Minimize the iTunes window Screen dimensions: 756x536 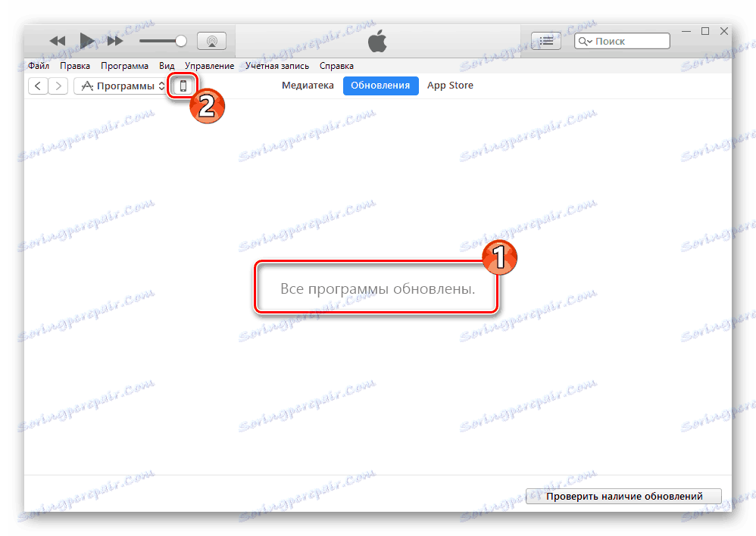686,31
